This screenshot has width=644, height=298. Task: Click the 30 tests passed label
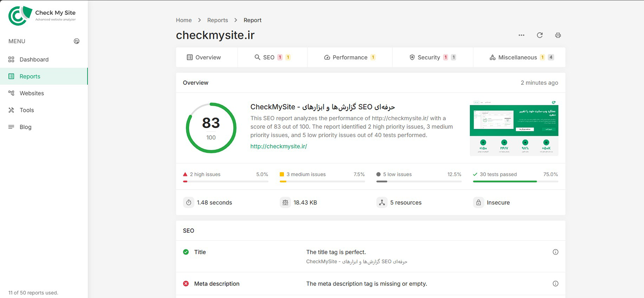pos(498,174)
